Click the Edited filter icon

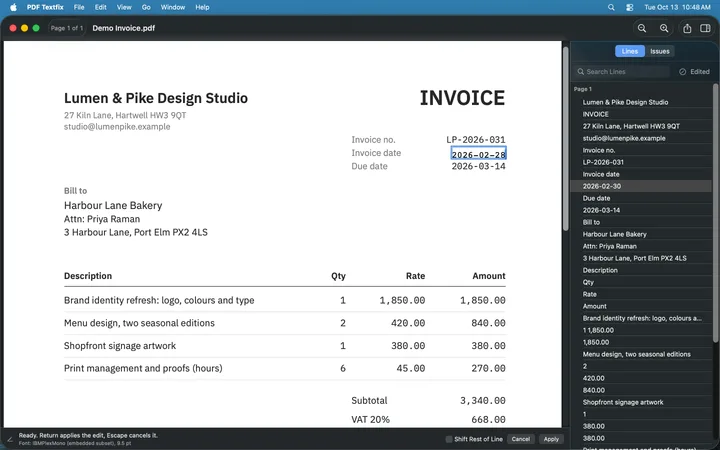tap(682, 72)
